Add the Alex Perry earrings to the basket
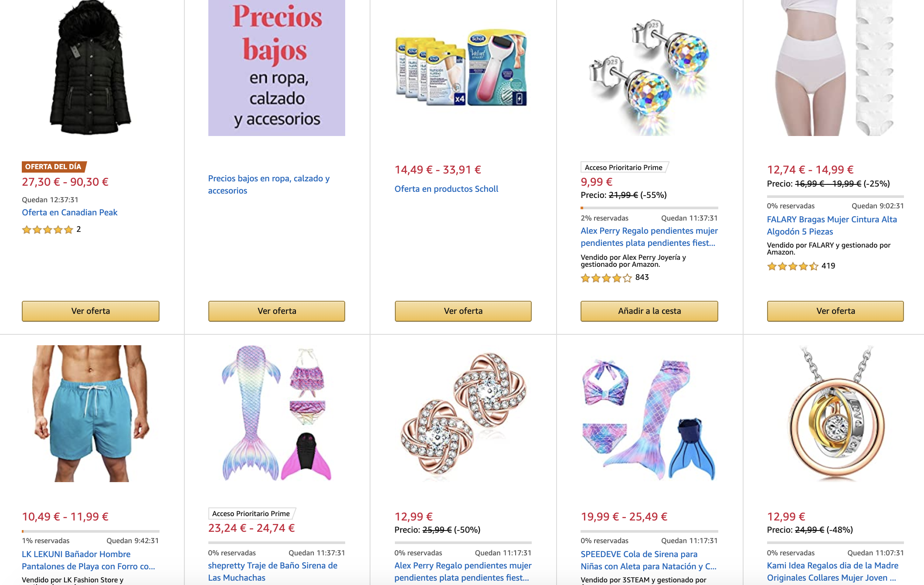This screenshot has height=585, width=924. pos(649,311)
